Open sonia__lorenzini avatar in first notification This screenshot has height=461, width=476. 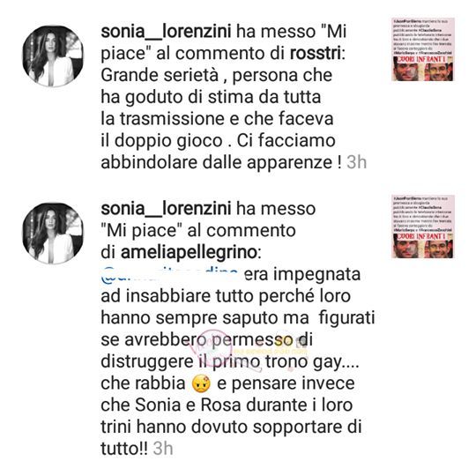53,56
